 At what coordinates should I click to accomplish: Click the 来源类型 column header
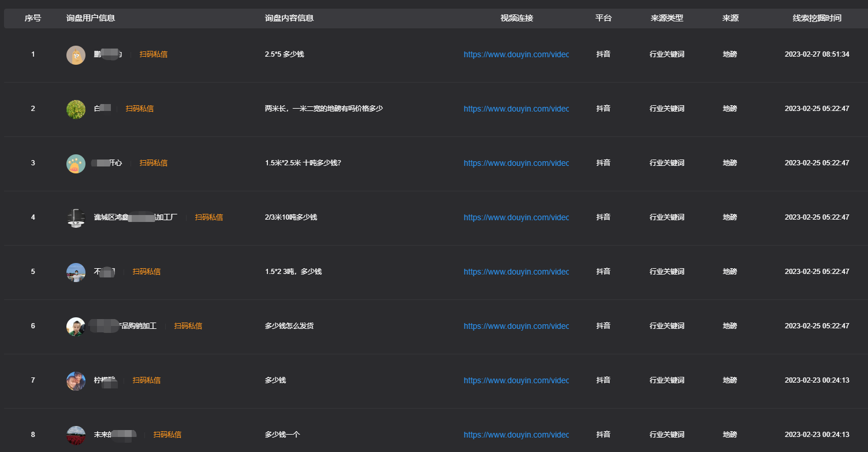[666, 18]
